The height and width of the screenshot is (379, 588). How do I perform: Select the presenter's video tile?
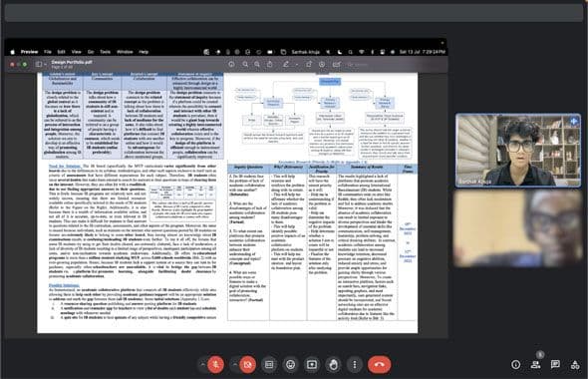(x=518, y=150)
